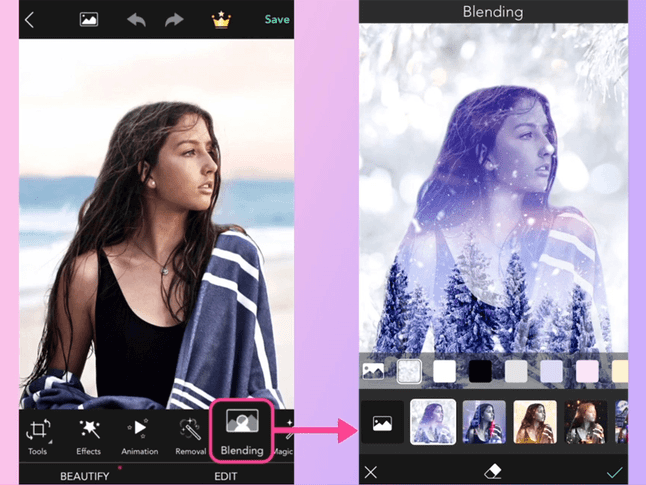Open the photo gallery icon in top bar

click(x=89, y=19)
